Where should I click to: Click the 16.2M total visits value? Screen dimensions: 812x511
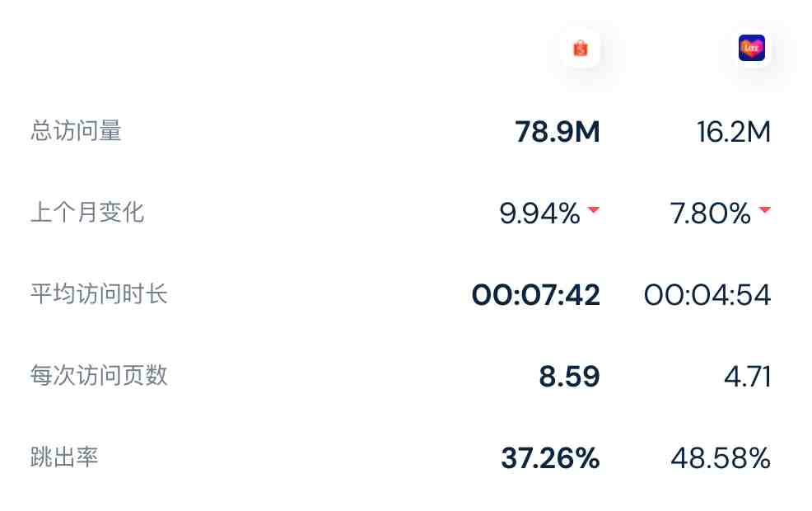click(733, 132)
